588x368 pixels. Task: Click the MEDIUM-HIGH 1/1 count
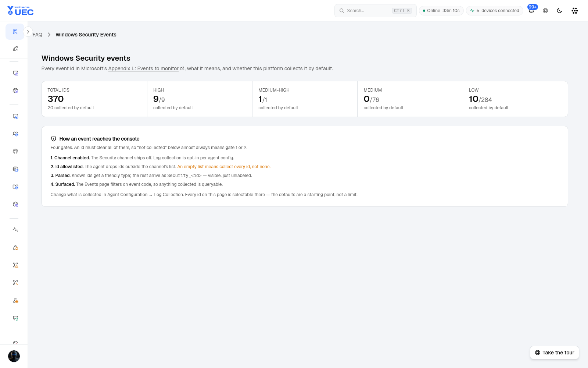263,99
